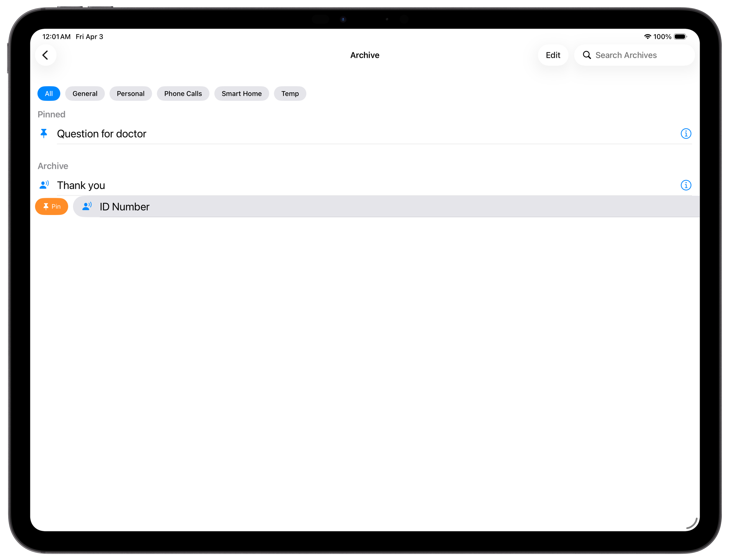The height and width of the screenshot is (560, 730).
Task: Select the All filter chip
Action: click(49, 94)
